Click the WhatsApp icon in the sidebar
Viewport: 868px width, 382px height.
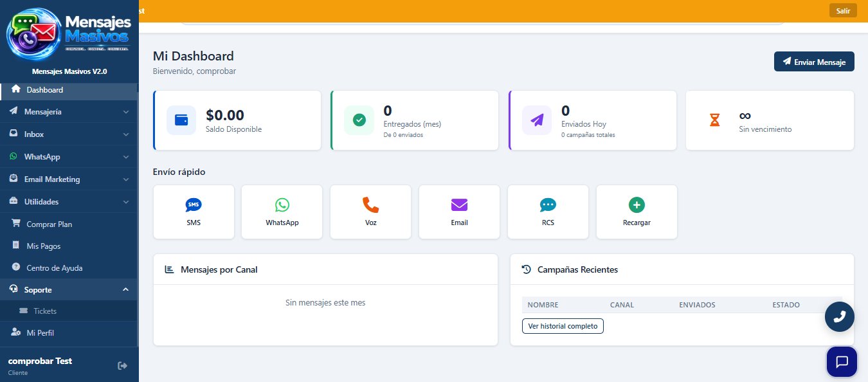pos(13,156)
